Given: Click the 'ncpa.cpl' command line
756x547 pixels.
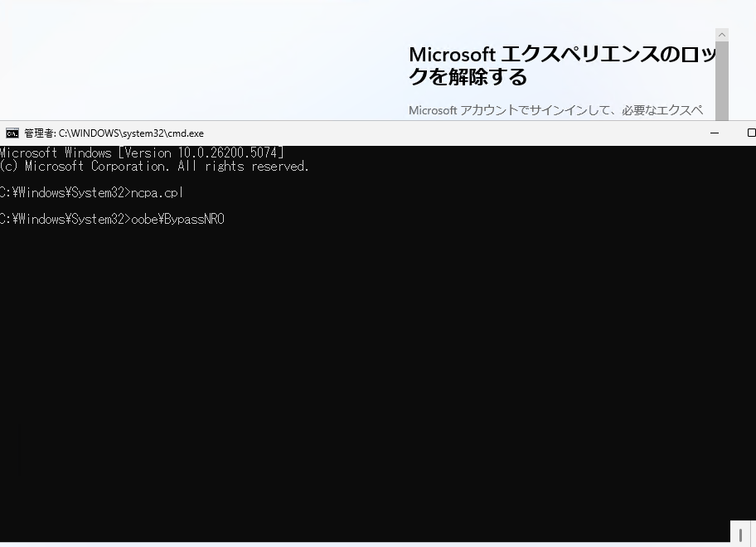Looking at the screenshot, I should (92, 193).
